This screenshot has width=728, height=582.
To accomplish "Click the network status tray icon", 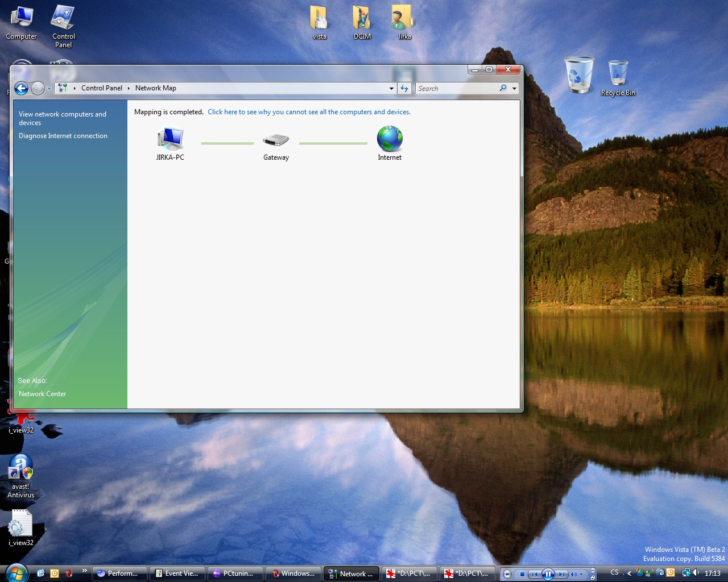I will click(x=686, y=573).
